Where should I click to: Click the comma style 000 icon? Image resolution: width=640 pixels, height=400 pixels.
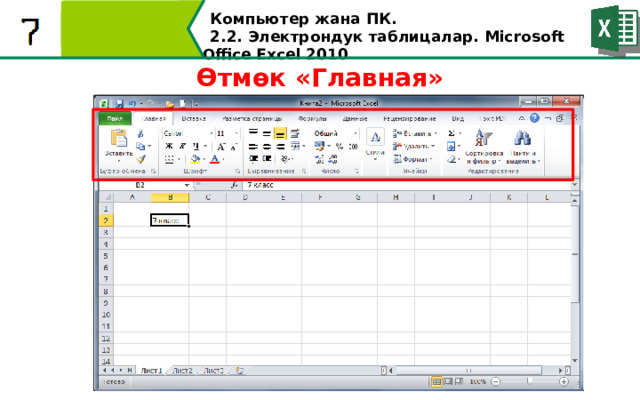click(353, 146)
